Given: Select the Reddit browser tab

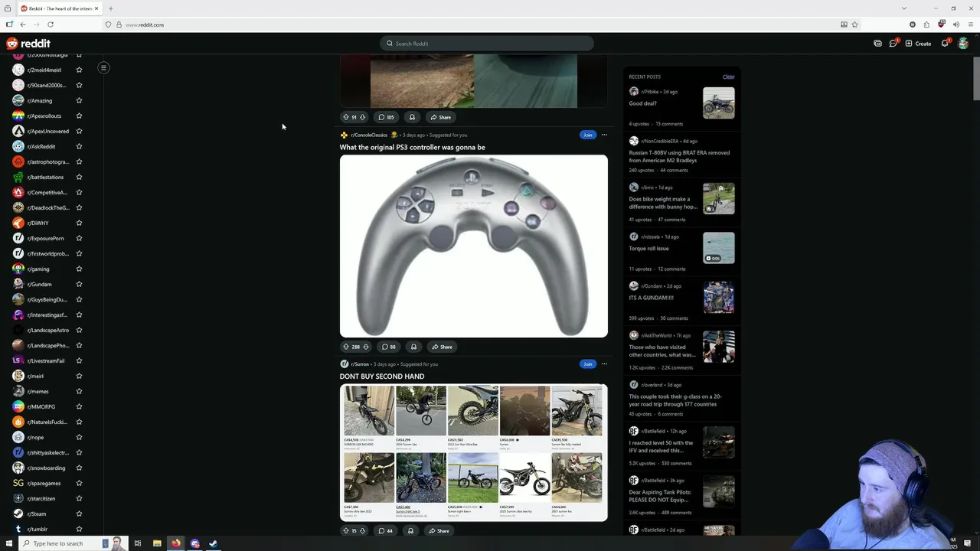Looking at the screenshot, I should click(x=60, y=8).
